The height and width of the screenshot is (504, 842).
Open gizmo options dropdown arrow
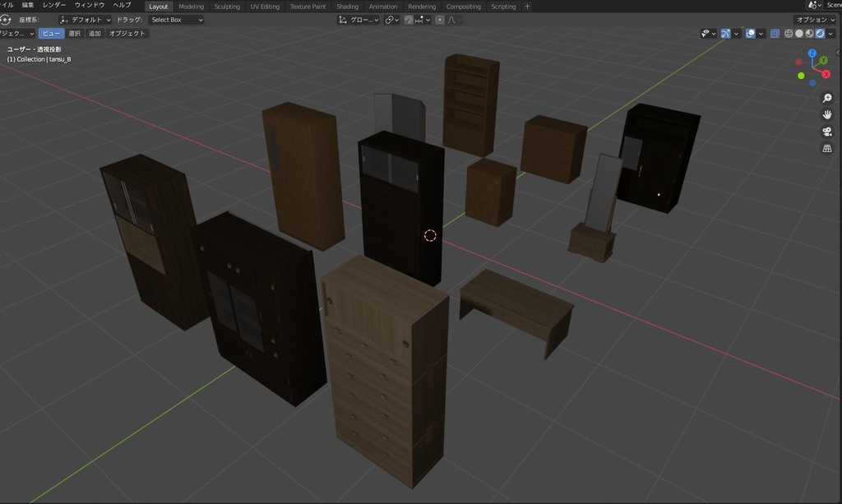tap(736, 33)
